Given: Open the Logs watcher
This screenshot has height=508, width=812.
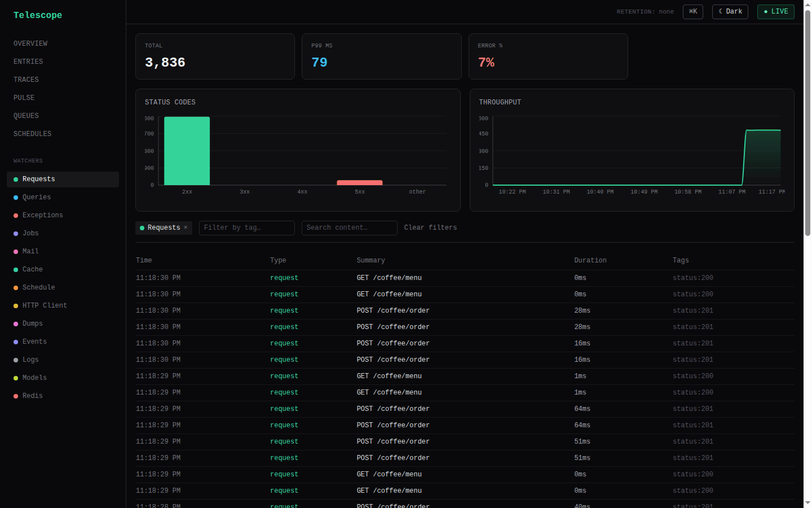Looking at the screenshot, I should pyautogui.click(x=63, y=360).
